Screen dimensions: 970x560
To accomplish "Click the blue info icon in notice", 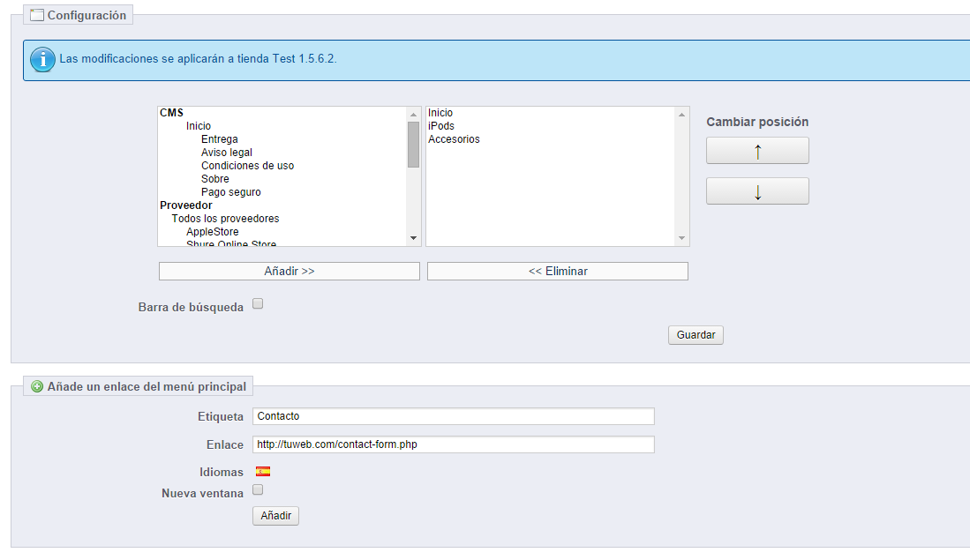I will point(42,60).
